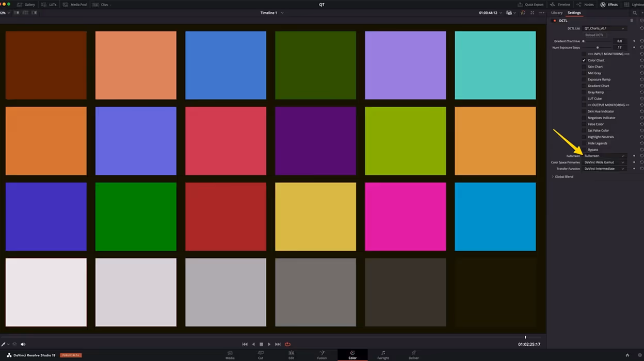Viewport: 644px width, 361px height.
Task: Jump to the first frame
Action: tap(245, 344)
